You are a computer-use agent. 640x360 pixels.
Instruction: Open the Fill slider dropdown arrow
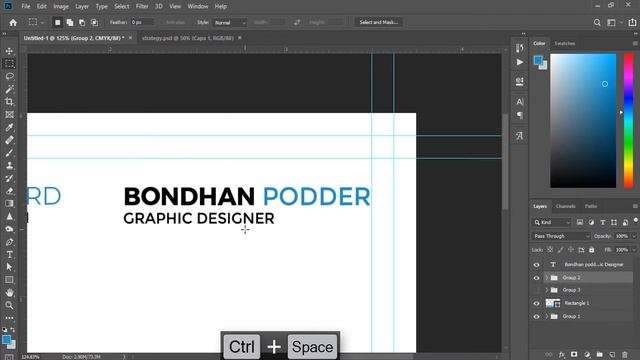coord(634,249)
